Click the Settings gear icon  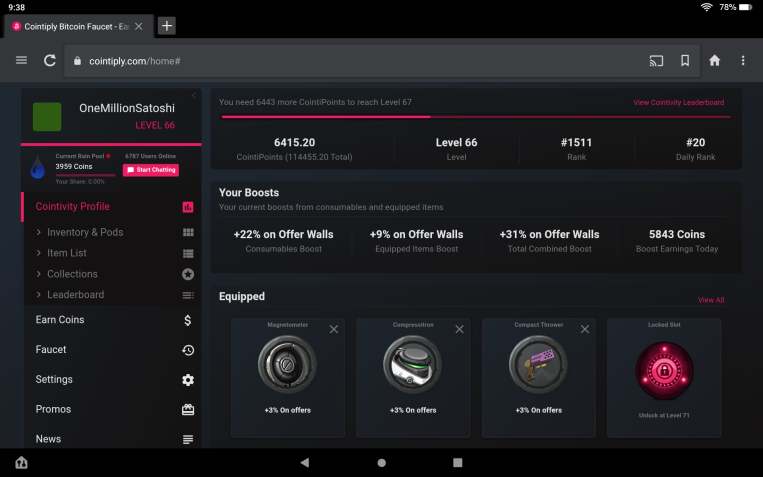pyautogui.click(x=188, y=380)
